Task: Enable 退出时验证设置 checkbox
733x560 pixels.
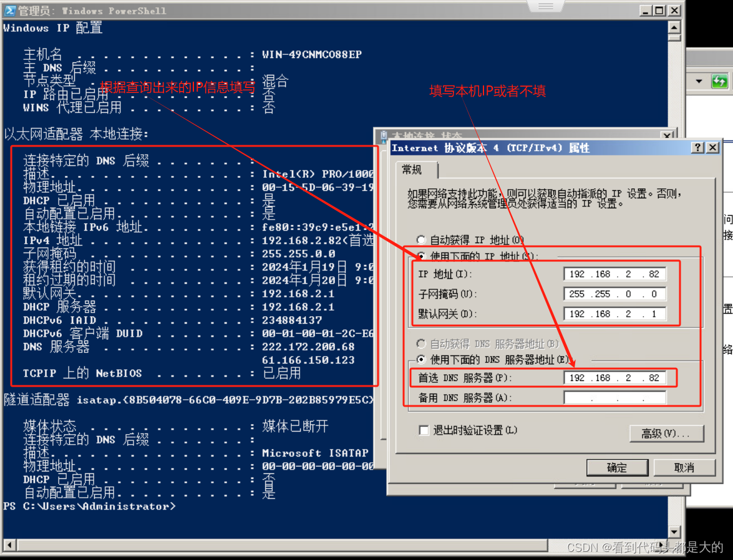Action: (x=424, y=430)
